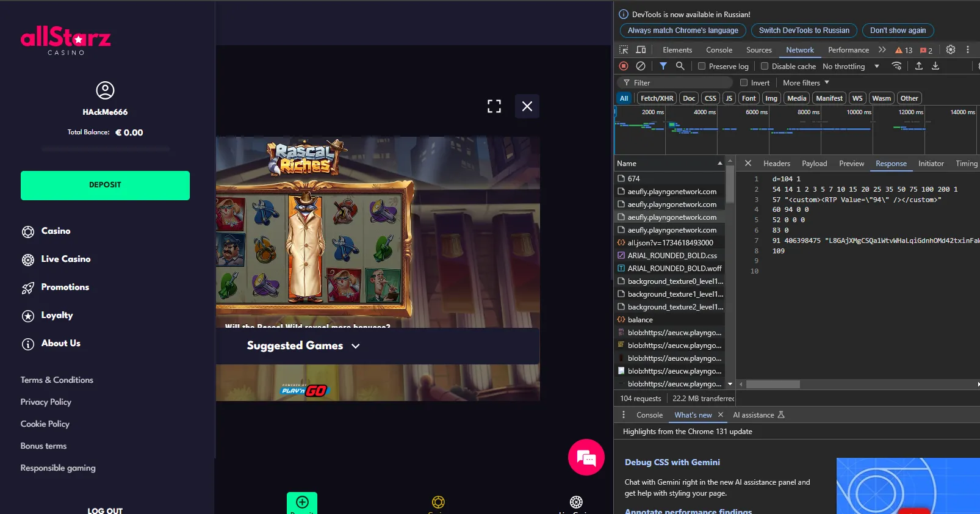Switch to the Console panel

(719, 50)
